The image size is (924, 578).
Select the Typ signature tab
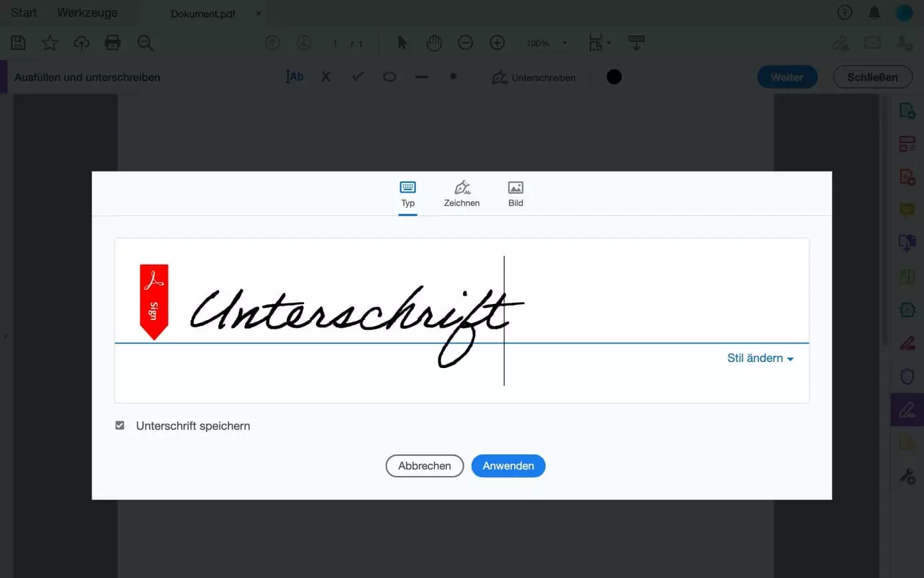[x=408, y=194]
